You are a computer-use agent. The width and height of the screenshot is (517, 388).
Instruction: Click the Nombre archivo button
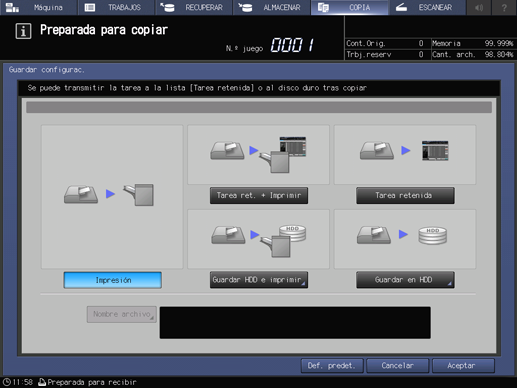pyautogui.click(x=122, y=314)
